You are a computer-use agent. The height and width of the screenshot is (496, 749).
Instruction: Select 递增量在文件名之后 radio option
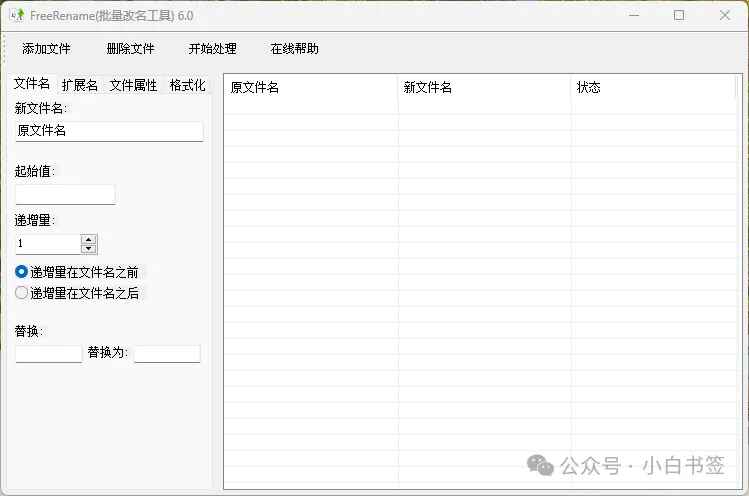(76, 293)
